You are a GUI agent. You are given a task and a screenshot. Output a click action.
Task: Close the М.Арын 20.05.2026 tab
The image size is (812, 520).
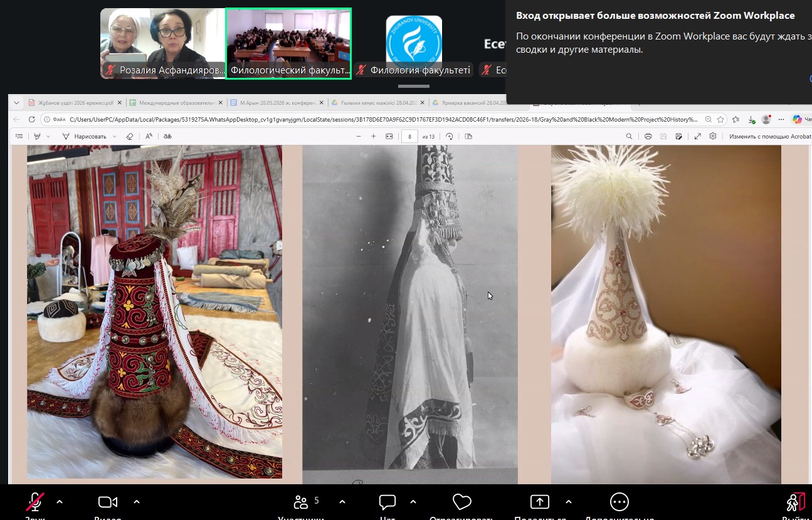click(x=322, y=103)
